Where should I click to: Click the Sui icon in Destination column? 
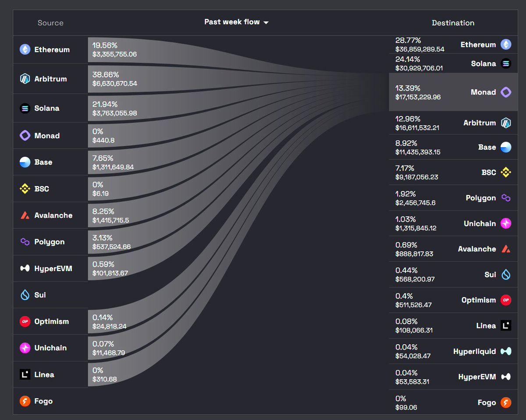506,275
